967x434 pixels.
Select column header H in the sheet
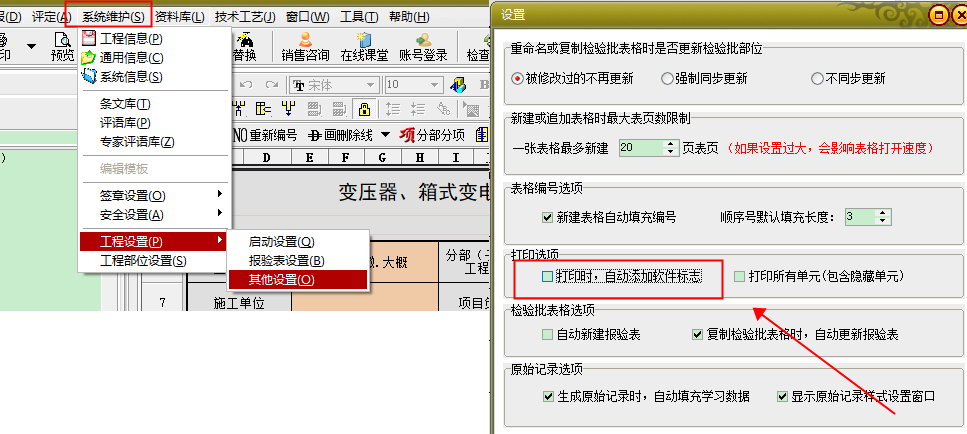[419, 158]
